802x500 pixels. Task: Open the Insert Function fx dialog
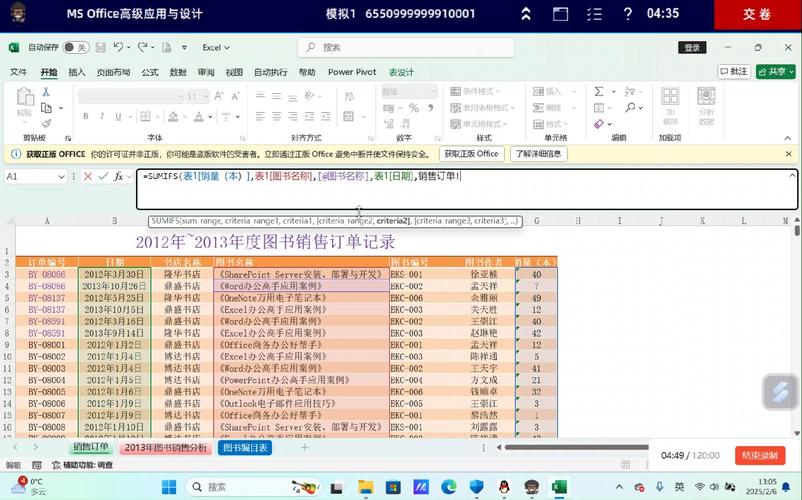coord(118,176)
